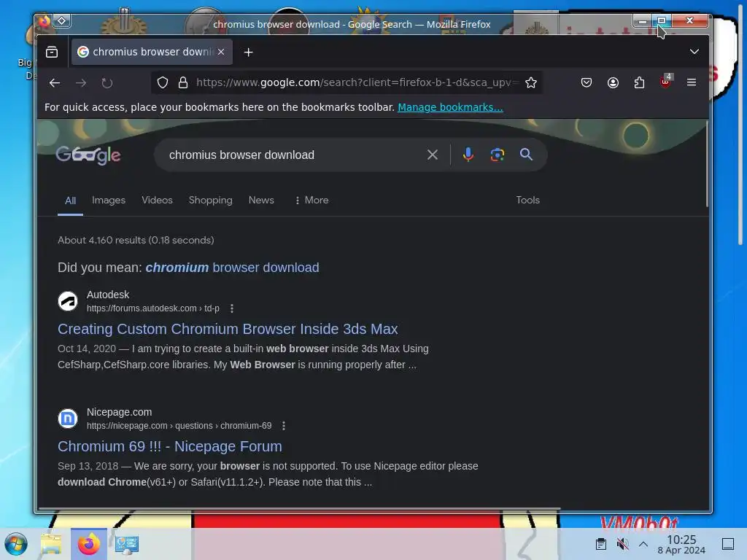Image resolution: width=747 pixels, height=560 pixels.
Task: Open clock showing 10:25
Action: [x=681, y=544]
